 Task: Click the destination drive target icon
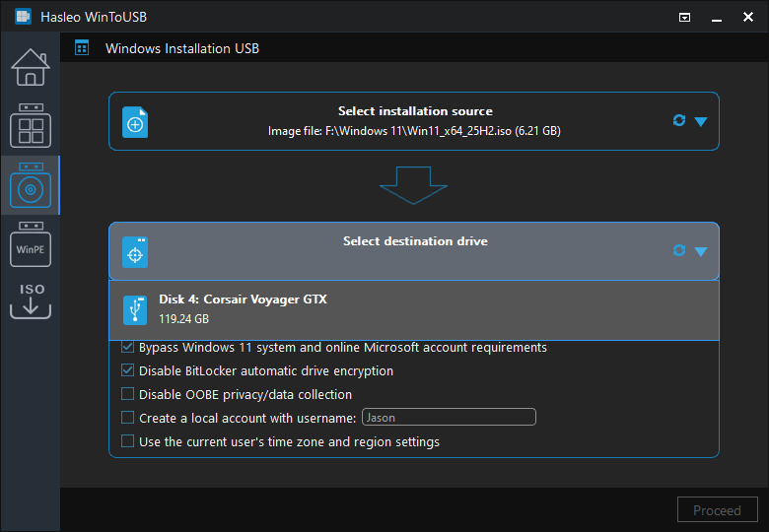(x=135, y=252)
